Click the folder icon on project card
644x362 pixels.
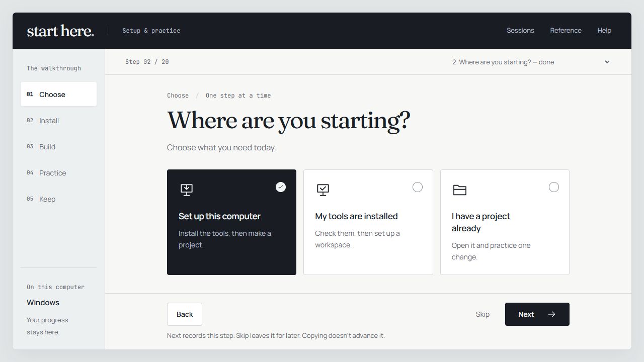coord(460,190)
